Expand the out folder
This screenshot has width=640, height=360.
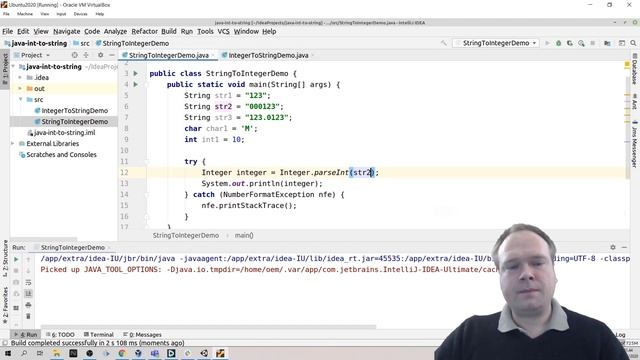[x=20, y=88]
